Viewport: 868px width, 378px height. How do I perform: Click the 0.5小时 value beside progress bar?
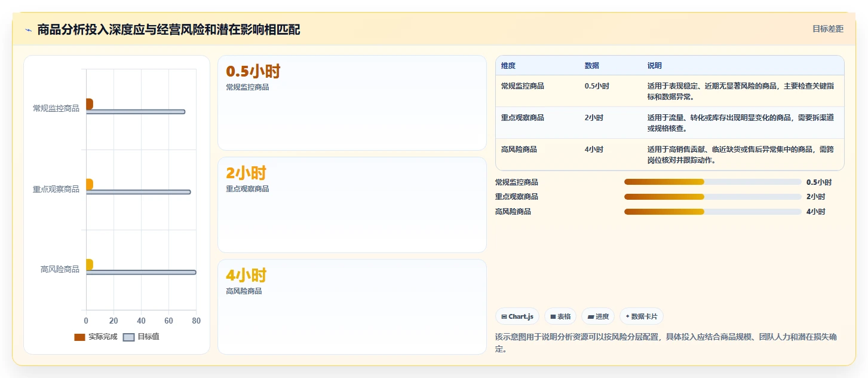818,182
